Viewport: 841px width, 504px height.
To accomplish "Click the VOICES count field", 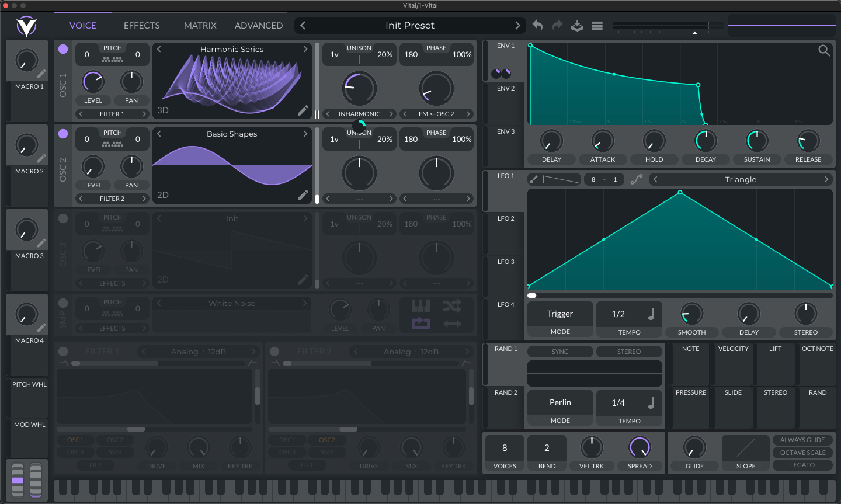I will (x=505, y=448).
